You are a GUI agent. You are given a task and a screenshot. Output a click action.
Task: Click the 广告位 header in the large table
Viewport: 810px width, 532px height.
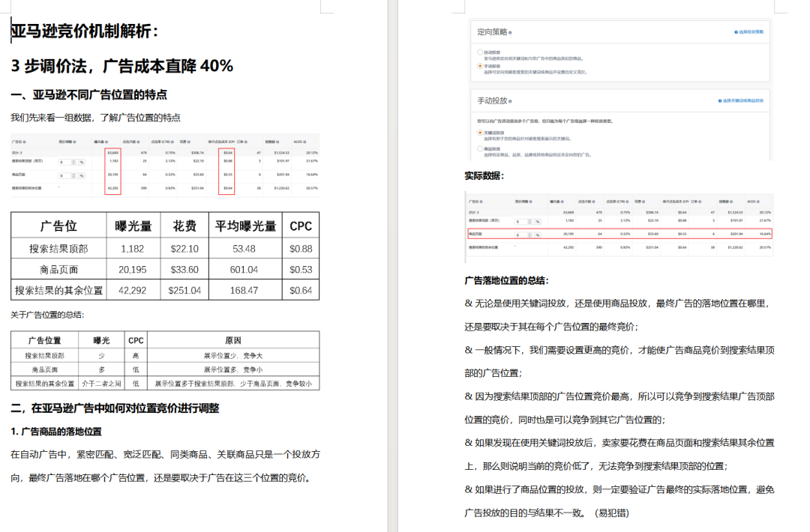(58, 226)
